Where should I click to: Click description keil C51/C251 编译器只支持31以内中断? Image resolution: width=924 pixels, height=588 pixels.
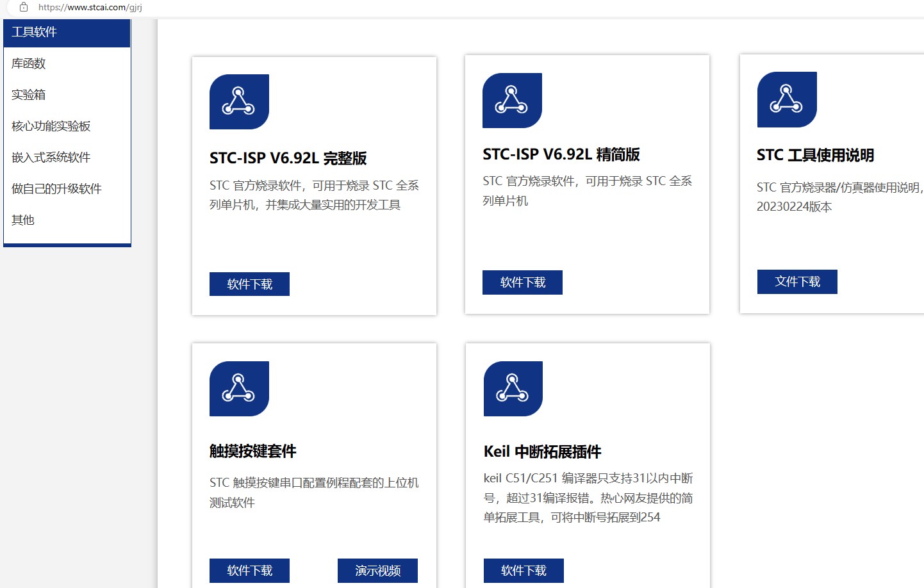588,478
